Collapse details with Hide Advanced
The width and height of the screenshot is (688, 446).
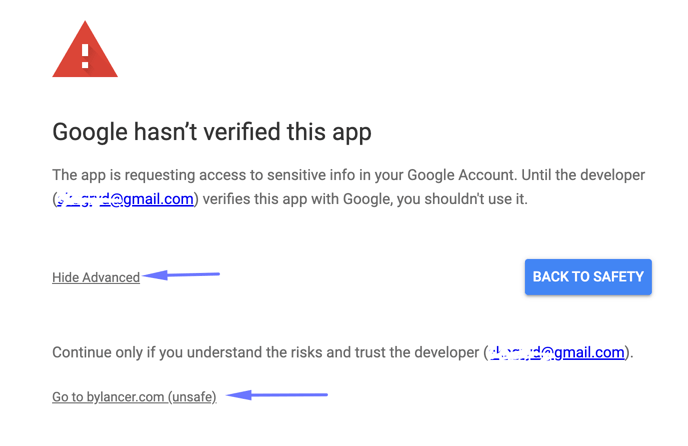pos(96,278)
